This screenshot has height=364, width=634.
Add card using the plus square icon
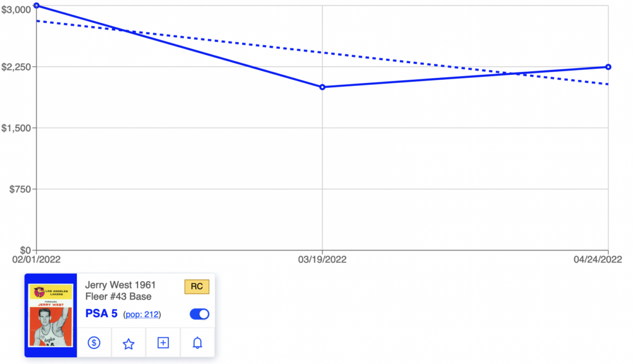point(163,343)
